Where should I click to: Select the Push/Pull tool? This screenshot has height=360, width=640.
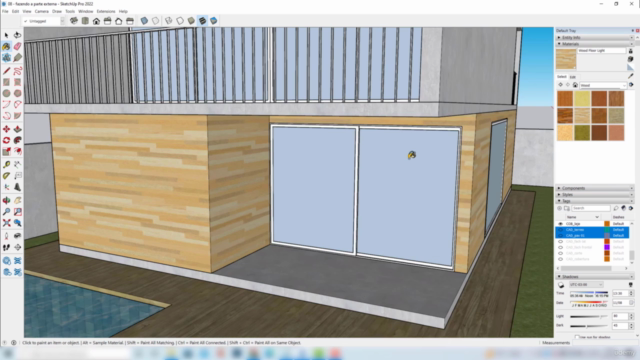18,129
